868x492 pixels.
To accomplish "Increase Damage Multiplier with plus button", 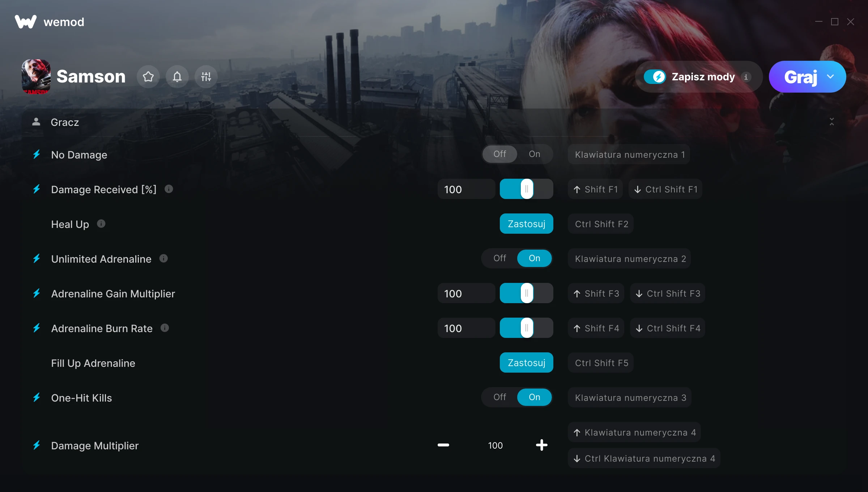I will pyautogui.click(x=542, y=445).
